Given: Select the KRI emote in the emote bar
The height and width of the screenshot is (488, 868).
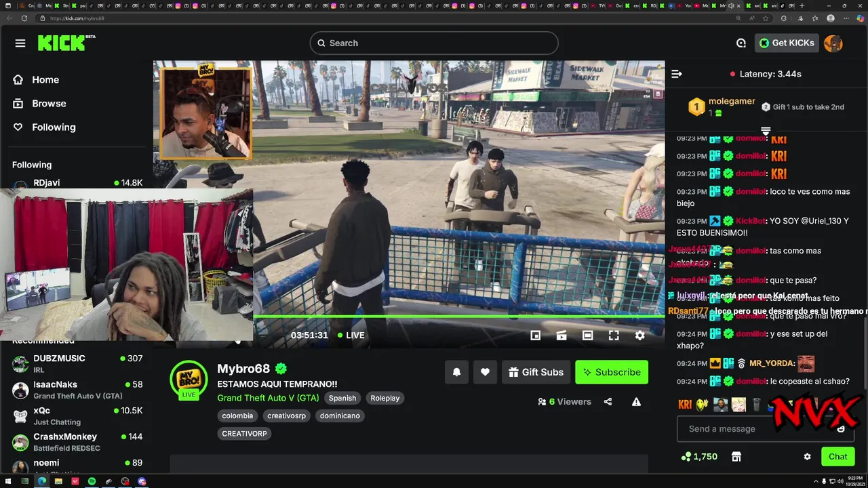Looking at the screenshot, I should (685, 405).
